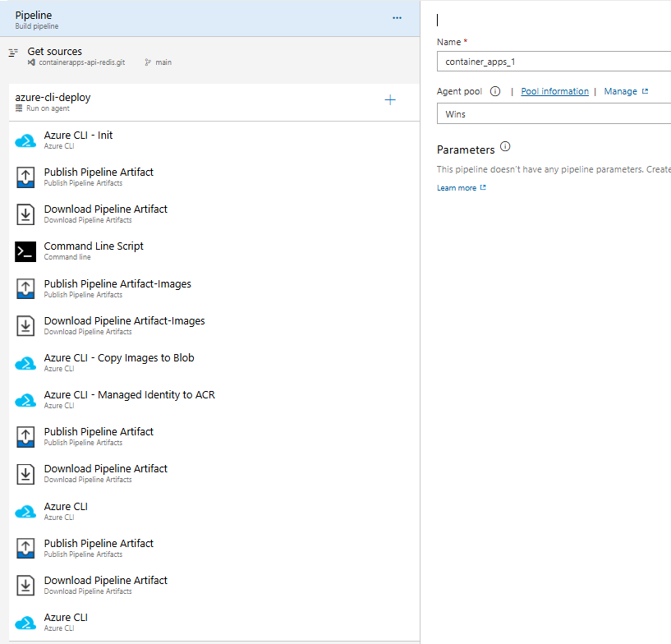Open Azure CLI - Managed Identity to ACR task
Image resolution: width=671 pixels, height=644 pixels.
(x=214, y=400)
